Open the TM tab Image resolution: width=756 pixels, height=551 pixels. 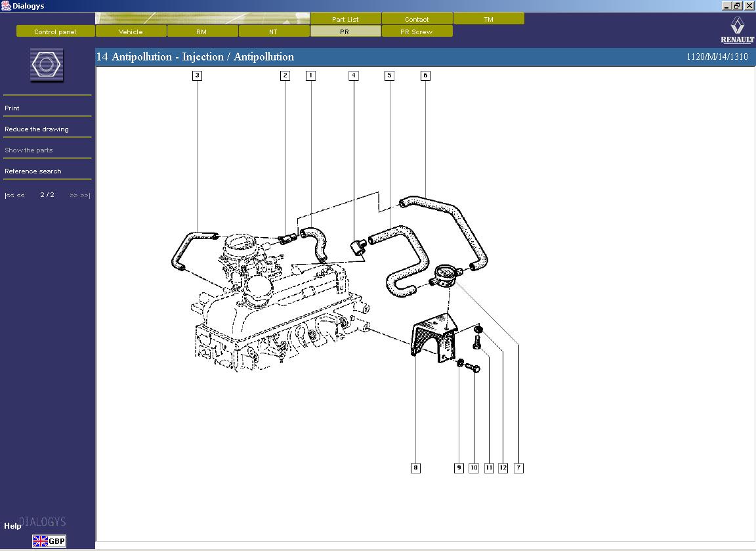[489, 19]
